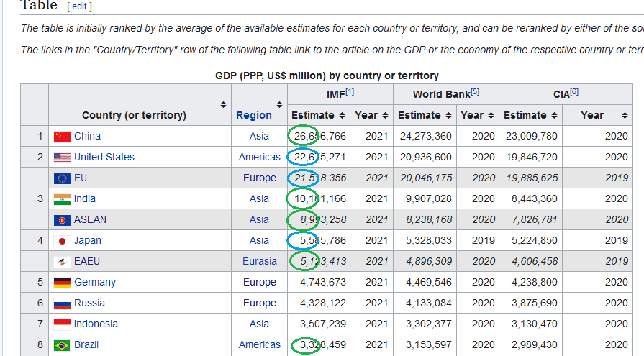
Task: Open IMF footnote reference [1]
Action: (350, 92)
